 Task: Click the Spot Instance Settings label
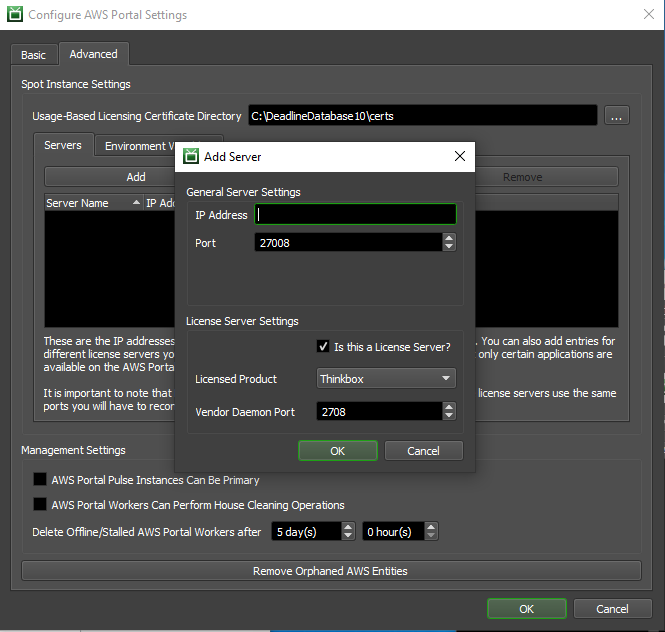point(76,84)
